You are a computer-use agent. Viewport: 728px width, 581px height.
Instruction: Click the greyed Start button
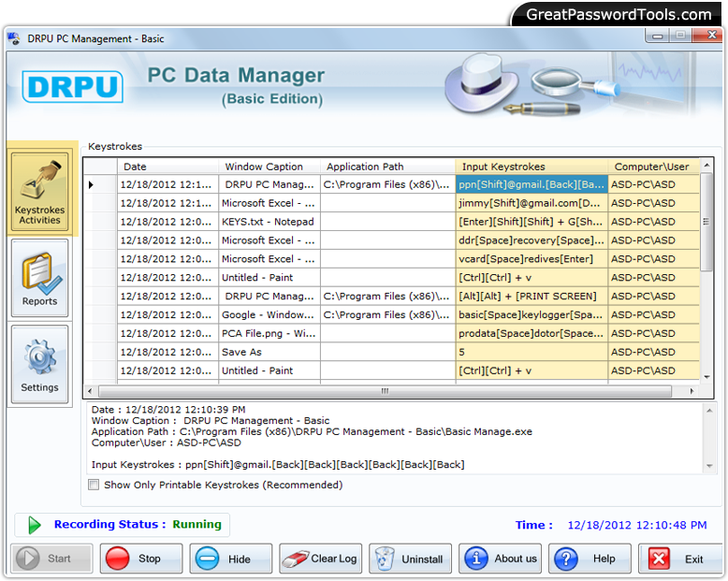click(51, 559)
